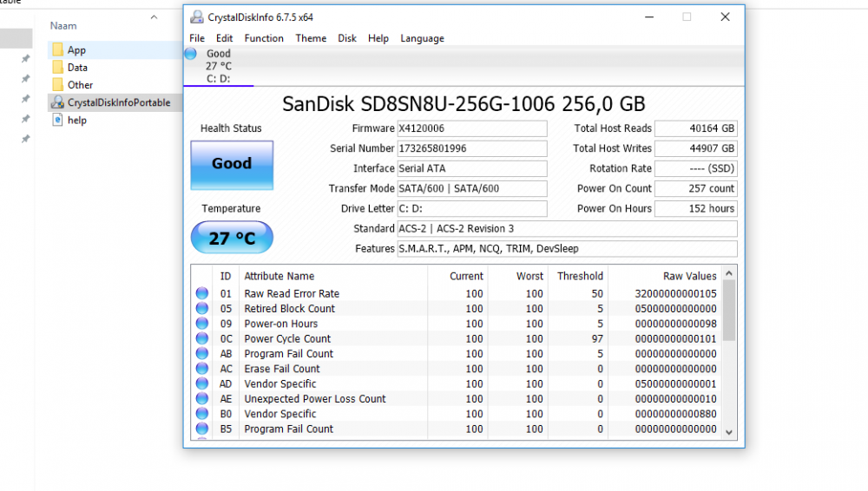Click the status orb next to Power Cycle Count
This screenshot has height=491, width=868.
[202, 339]
